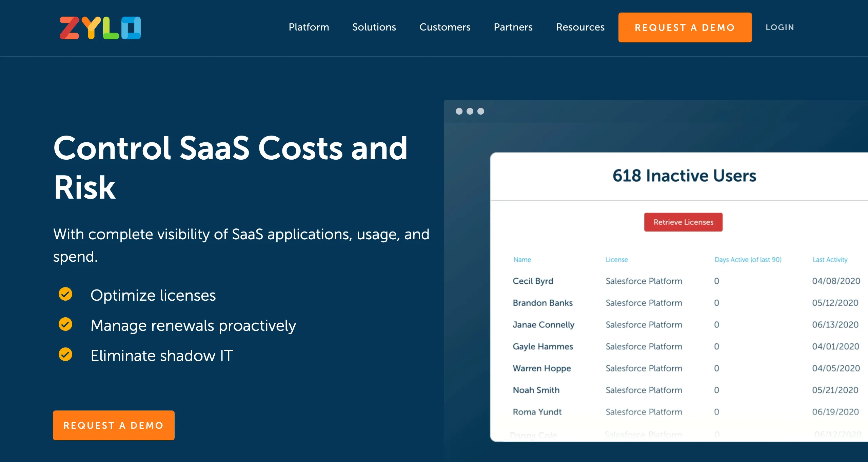Click the Days Active (of last 90) header
868x462 pixels.
coord(748,260)
